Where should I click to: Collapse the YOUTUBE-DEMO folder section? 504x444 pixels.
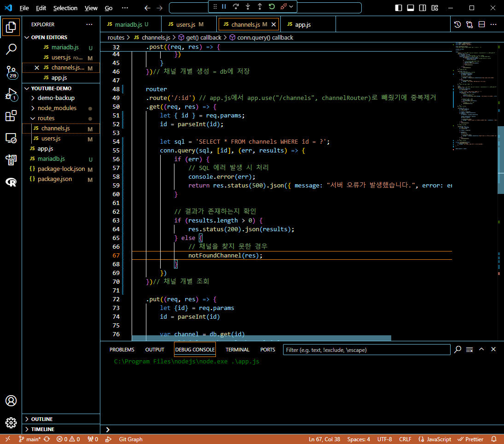point(61,88)
